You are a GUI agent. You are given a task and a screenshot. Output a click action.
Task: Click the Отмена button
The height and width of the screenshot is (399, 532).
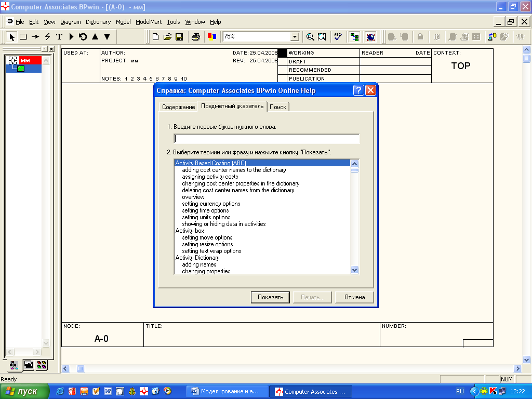click(x=354, y=297)
